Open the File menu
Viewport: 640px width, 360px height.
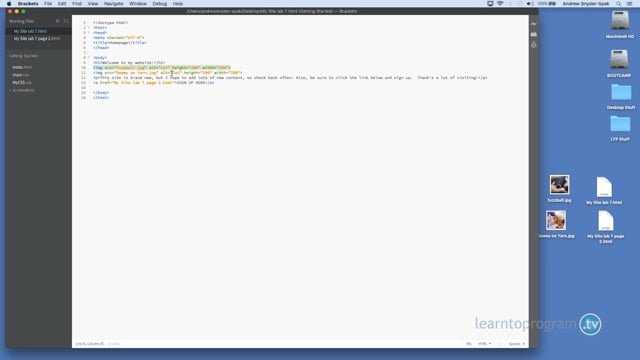point(48,4)
